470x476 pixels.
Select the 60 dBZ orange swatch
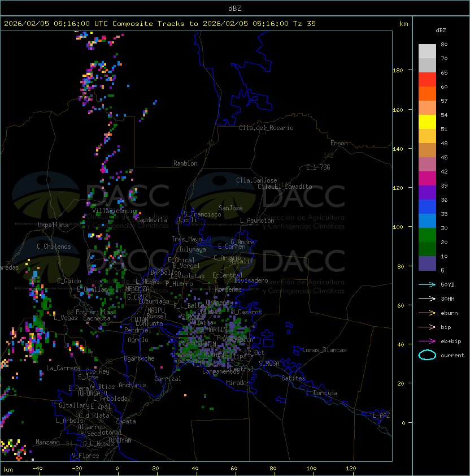[427, 93]
